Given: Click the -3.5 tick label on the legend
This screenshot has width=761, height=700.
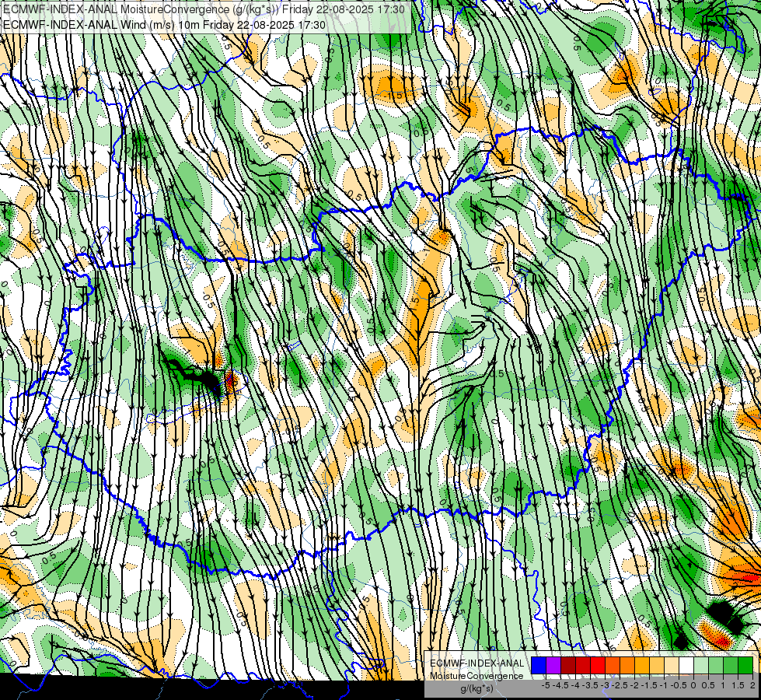Looking at the screenshot, I should point(592,685).
